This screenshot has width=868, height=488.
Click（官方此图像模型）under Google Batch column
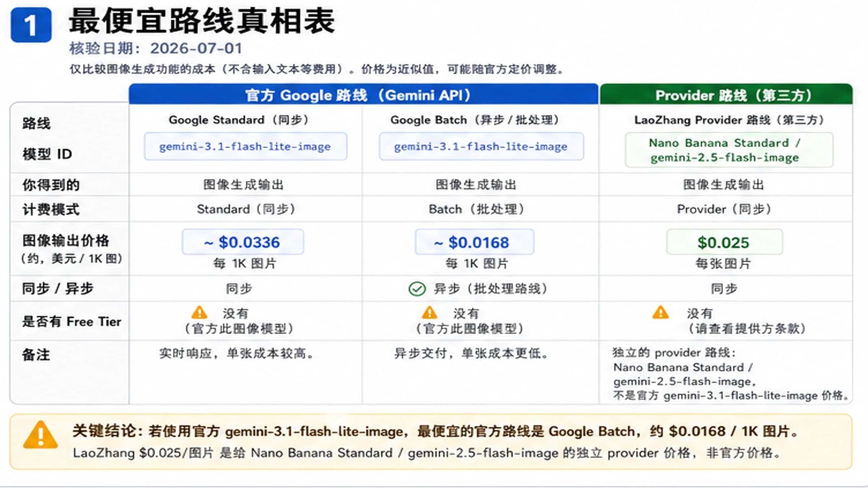[470, 329]
